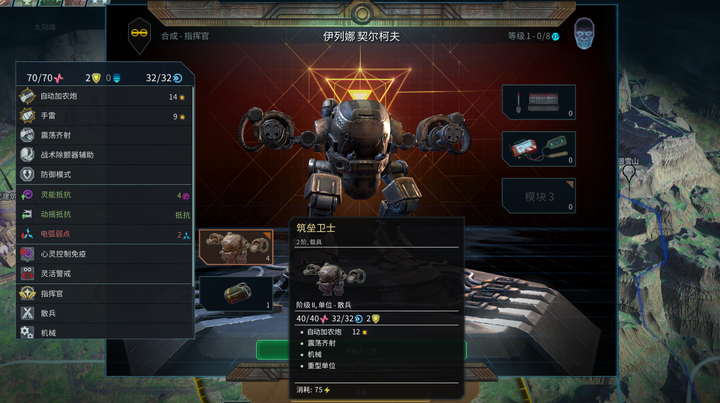Screen dimensions: 720x403
Task: Expand the empty 模块 3 slot
Action: coord(539,196)
